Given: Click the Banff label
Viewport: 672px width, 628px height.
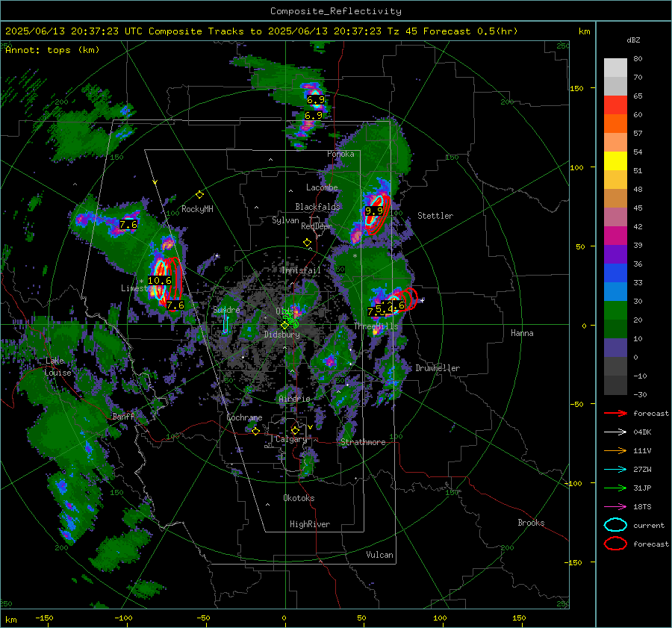Looking at the screenshot, I should pos(123,416).
